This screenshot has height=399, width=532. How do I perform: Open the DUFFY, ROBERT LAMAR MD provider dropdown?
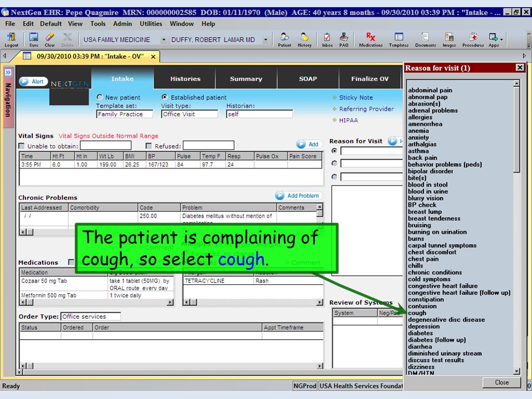(x=265, y=40)
